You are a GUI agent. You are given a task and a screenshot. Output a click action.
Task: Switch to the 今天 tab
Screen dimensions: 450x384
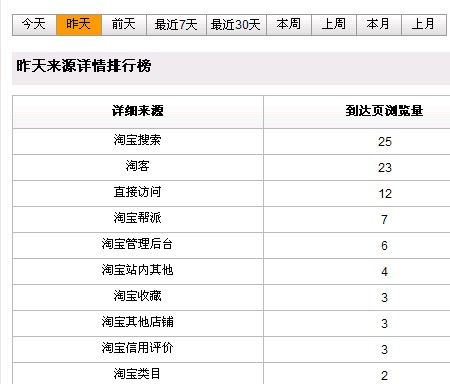pyautogui.click(x=34, y=25)
